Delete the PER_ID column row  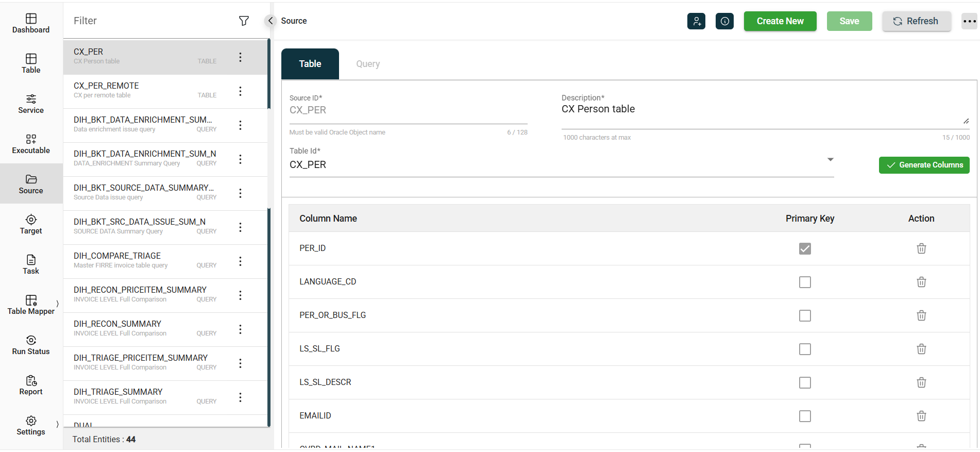point(921,248)
